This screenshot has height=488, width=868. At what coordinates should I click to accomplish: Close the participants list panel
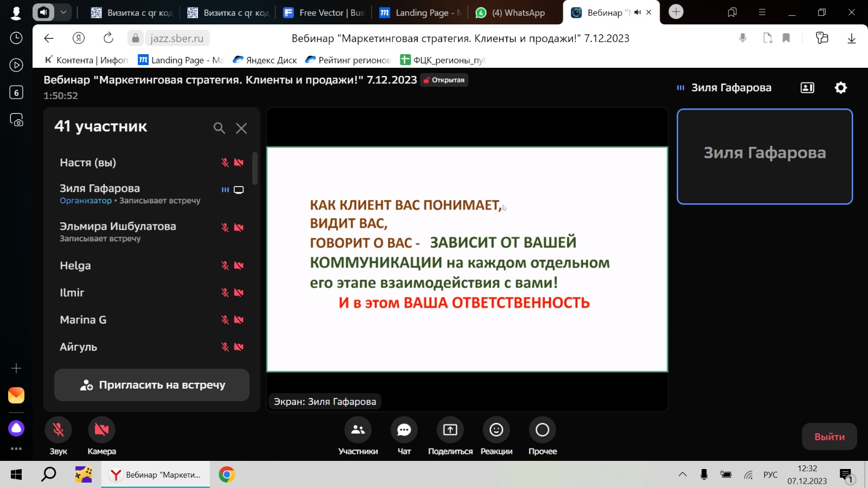click(x=241, y=128)
